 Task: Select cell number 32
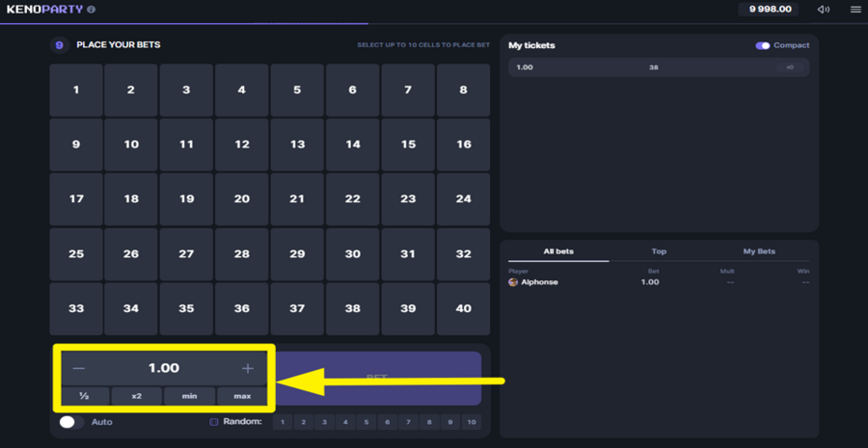(x=463, y=254)
